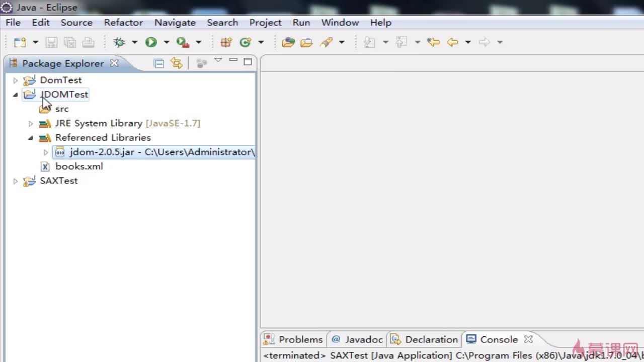644x362 pixels.
Task: Open the Project menu
Action: 265,23
